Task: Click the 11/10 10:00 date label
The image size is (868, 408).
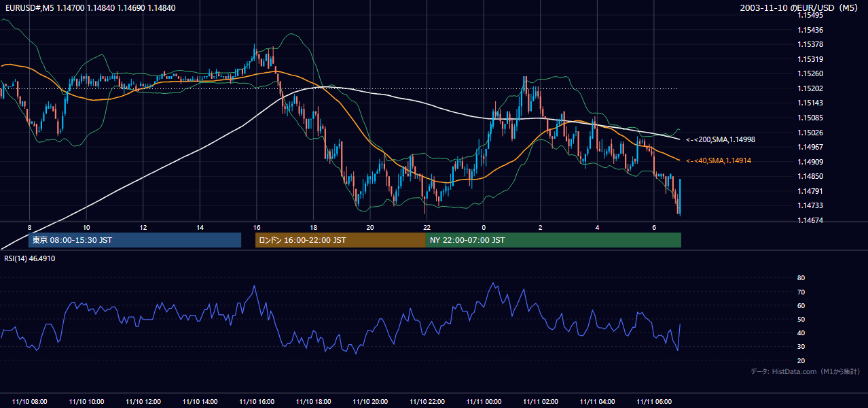Action: point(86,402)
